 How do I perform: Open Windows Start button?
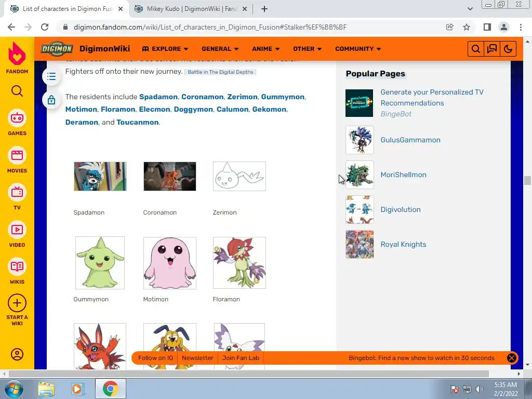tap(14, 389)
